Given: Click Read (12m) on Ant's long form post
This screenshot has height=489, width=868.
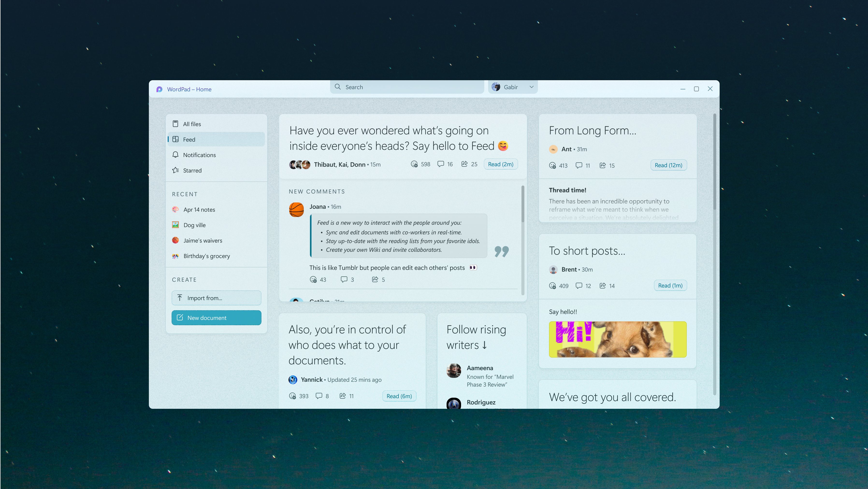Looking at the screenshot, I should 669,165.
